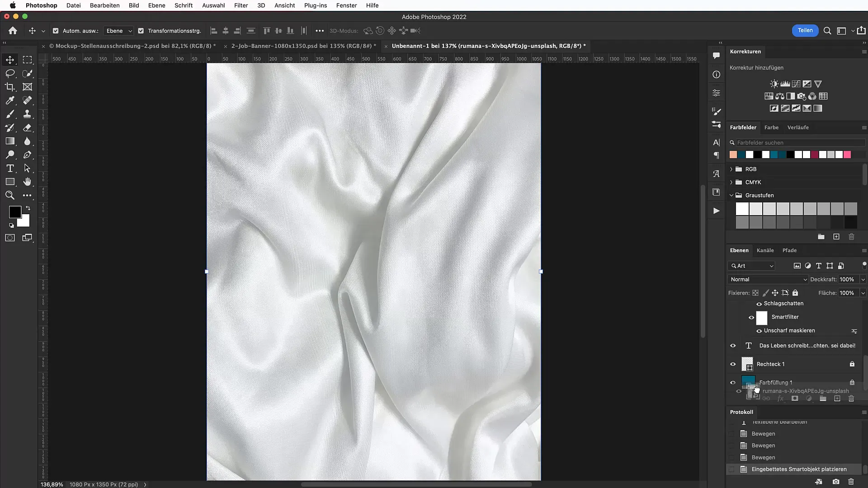Open the layer filter Art dropdown
Image resolution: width=868 pixels, height=488 pixels.
click(752, 266)
